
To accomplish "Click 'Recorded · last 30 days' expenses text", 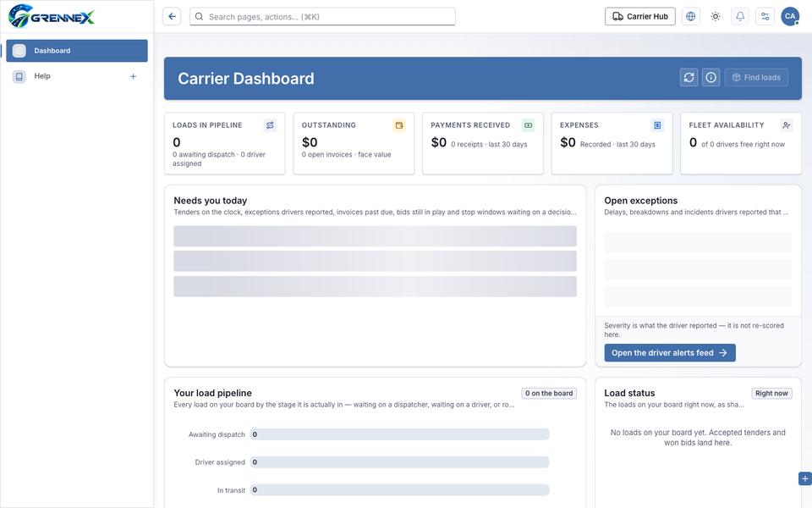I will pyautogui.click(x=617, y=145).
